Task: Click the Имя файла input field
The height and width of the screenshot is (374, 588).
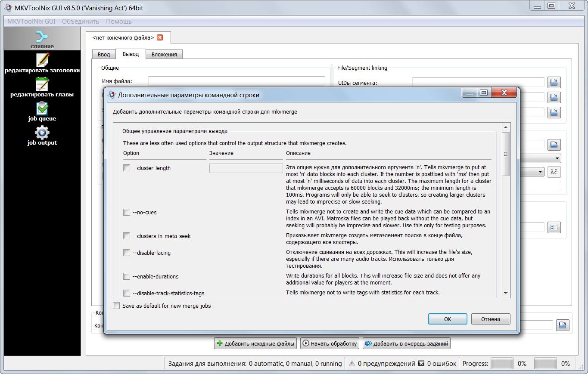Action: pos(236,81)
